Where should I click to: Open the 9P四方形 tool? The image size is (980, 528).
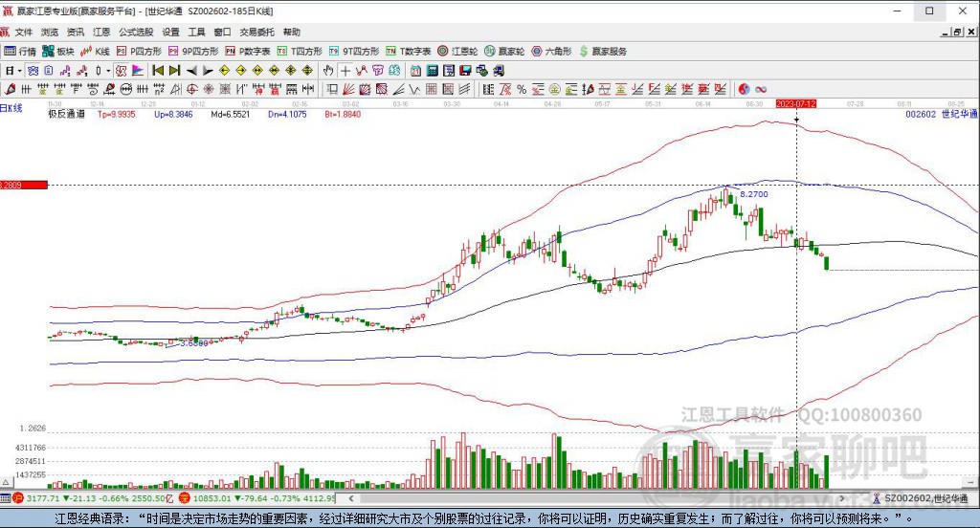pos(193,52)
